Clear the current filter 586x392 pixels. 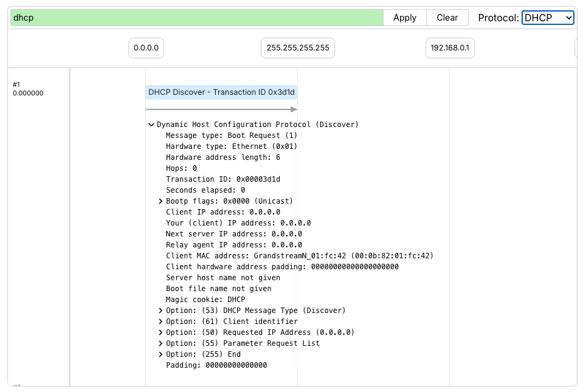coord(447,18)
